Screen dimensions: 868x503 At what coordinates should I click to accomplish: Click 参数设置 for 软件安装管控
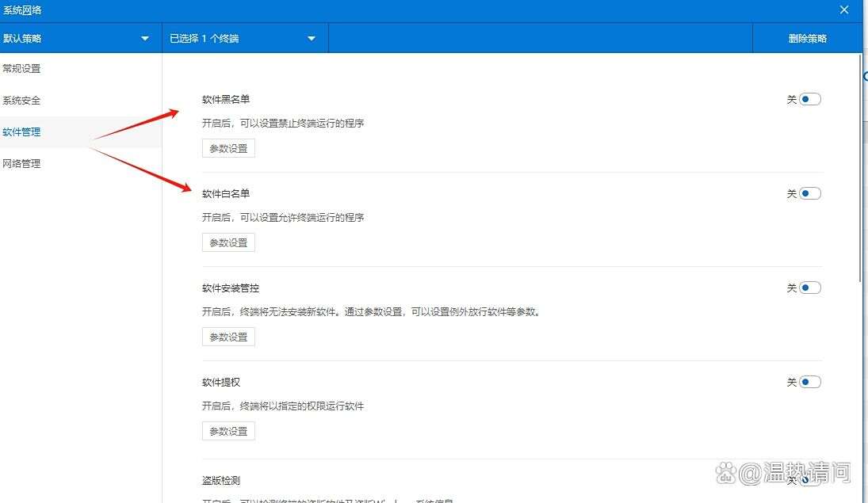coord(228,336)
